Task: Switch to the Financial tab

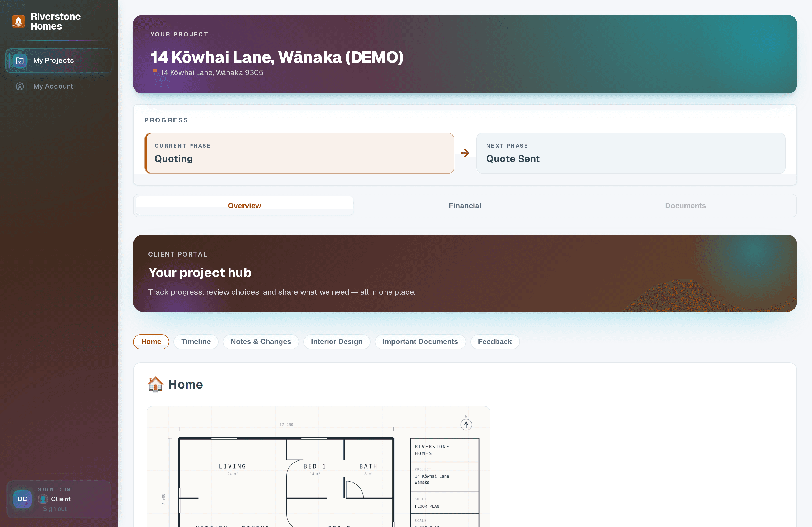Action: click(x=465, y=206)
